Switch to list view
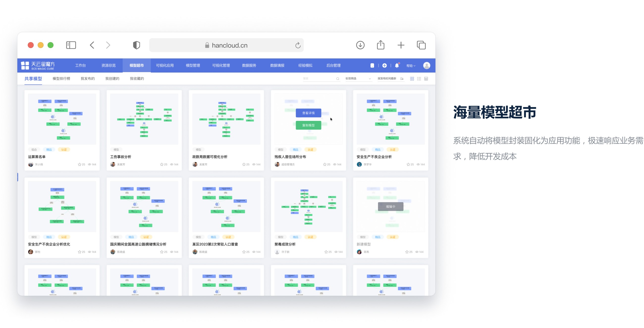 pyautogui.click(x=419, y=79)
